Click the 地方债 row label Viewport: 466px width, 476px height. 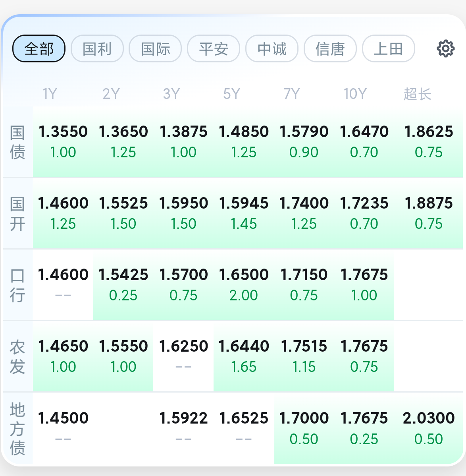click(x=17, y=429)
